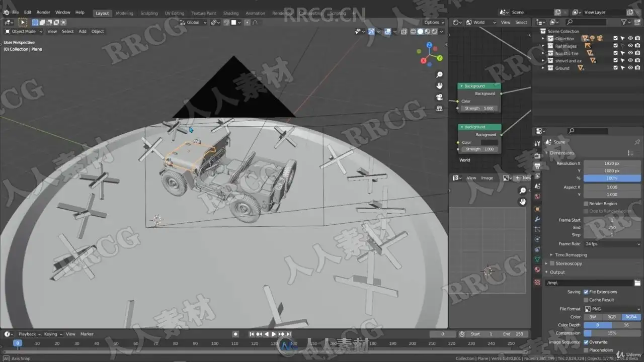Toggle camera view icon in the viewport
Viewport: 644px width, 362px height.
(x=439, y=97)
